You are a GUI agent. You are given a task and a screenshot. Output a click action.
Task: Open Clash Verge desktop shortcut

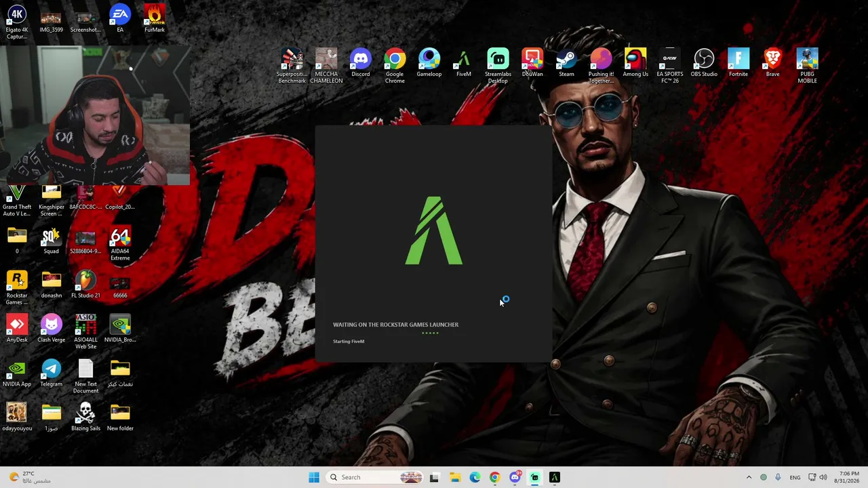(51, 329)
